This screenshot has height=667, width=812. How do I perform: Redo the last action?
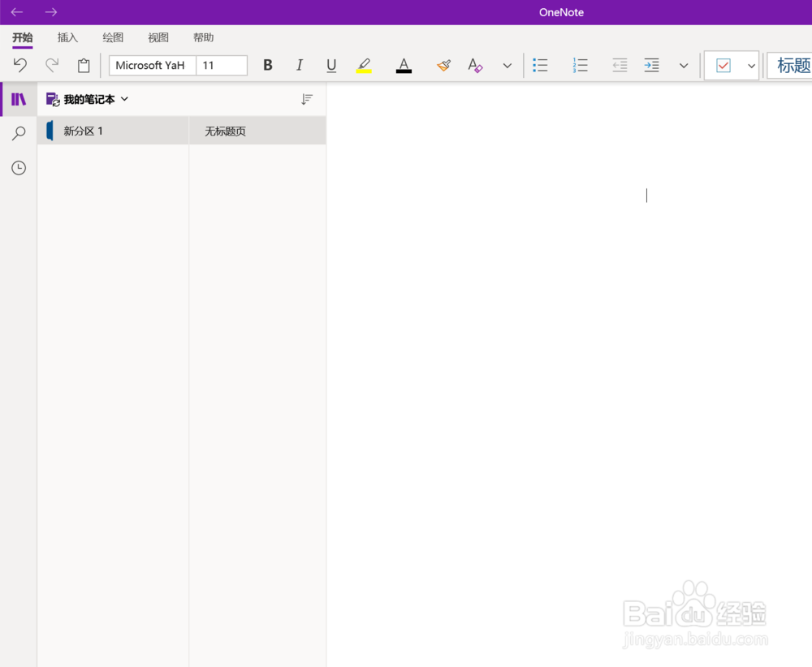point(52,65)
